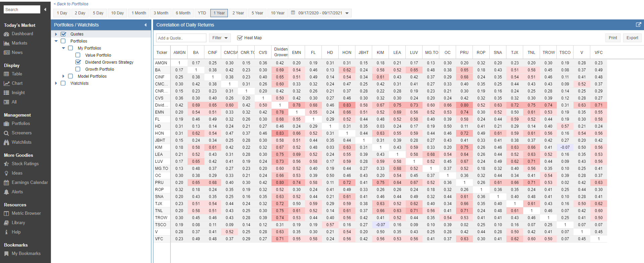Screen dimensions: 644x263
Task: Check the Growth Portfolio checkbox
Action: (x=78, y=69)
